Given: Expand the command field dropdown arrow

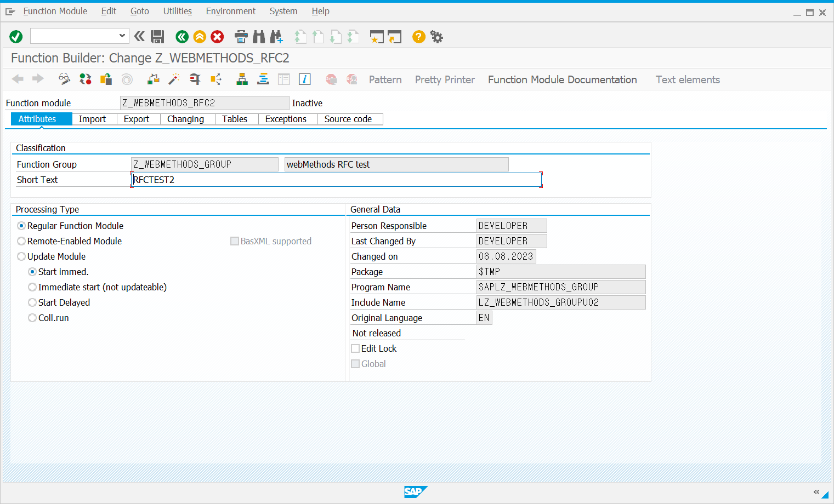Looking at the screenshot, I should (x=122, y=36).
